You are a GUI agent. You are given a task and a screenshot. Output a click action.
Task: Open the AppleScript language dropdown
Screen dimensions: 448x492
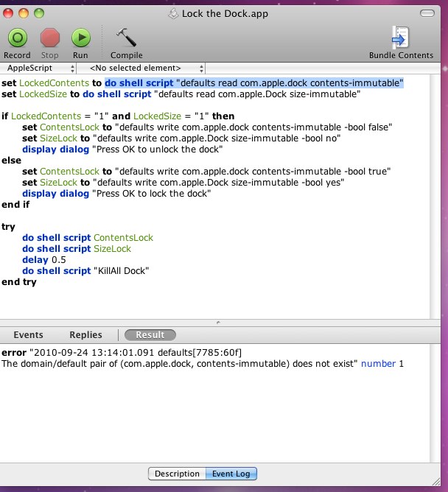tap(38, 68)
